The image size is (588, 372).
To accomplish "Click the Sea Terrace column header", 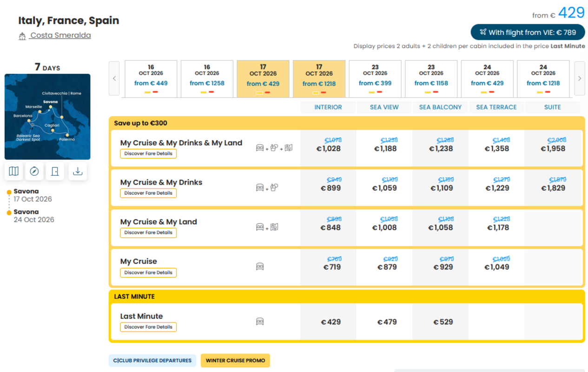I will (496, 107).
